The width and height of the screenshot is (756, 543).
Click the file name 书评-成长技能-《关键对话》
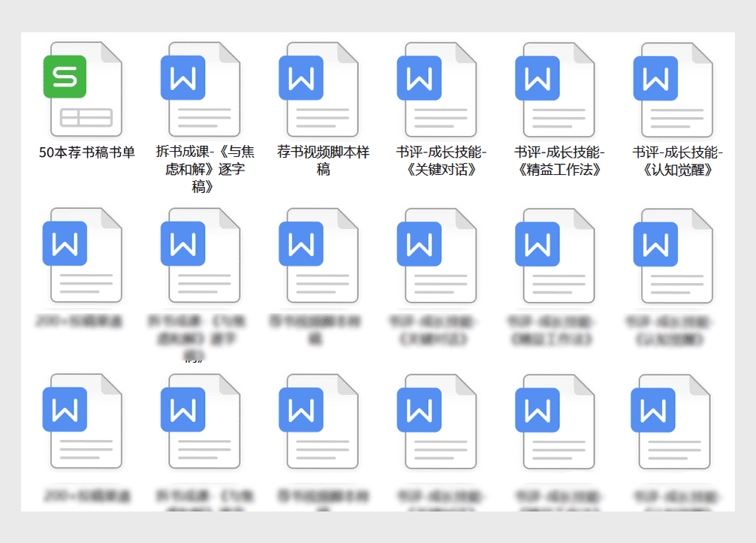tap(441, 161)
